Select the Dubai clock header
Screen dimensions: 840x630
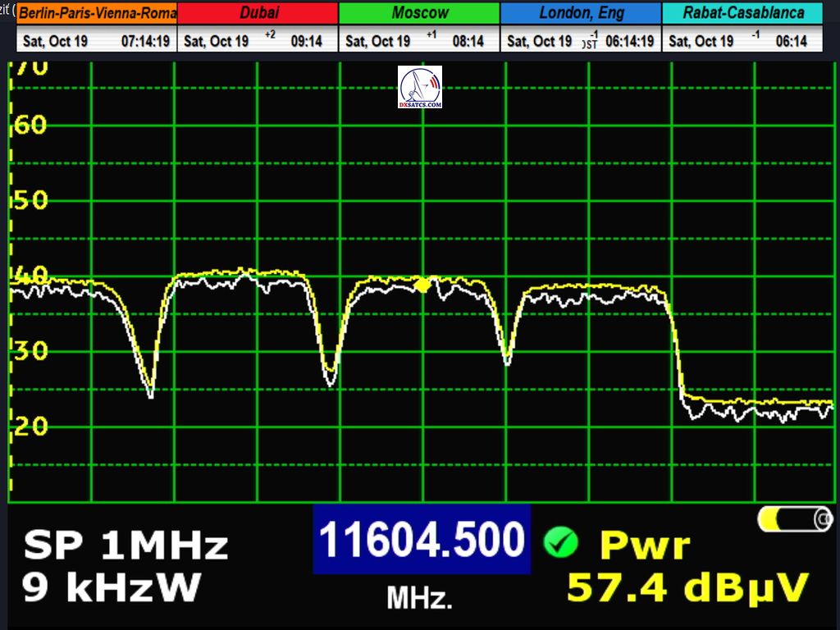pyautogui.click(x=258, y=13)
